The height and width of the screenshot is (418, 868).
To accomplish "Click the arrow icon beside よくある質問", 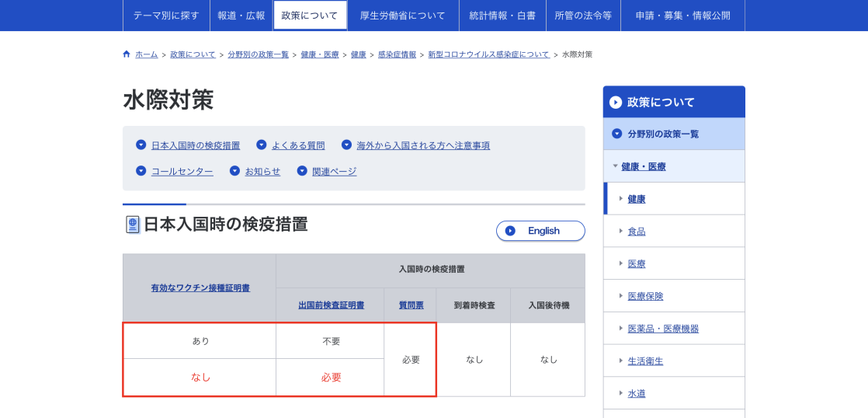I will click(x=262, y=145).
